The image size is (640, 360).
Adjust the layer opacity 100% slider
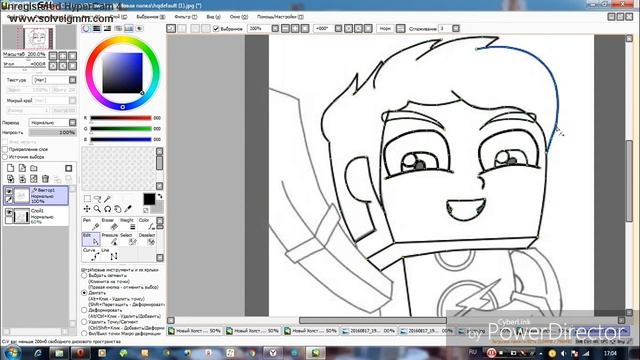coord(53,133)
